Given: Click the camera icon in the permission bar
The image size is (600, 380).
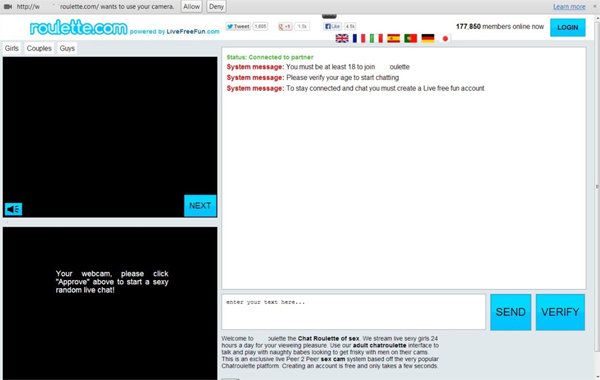Looking at the screenshot, I should (x=8, y=7).
